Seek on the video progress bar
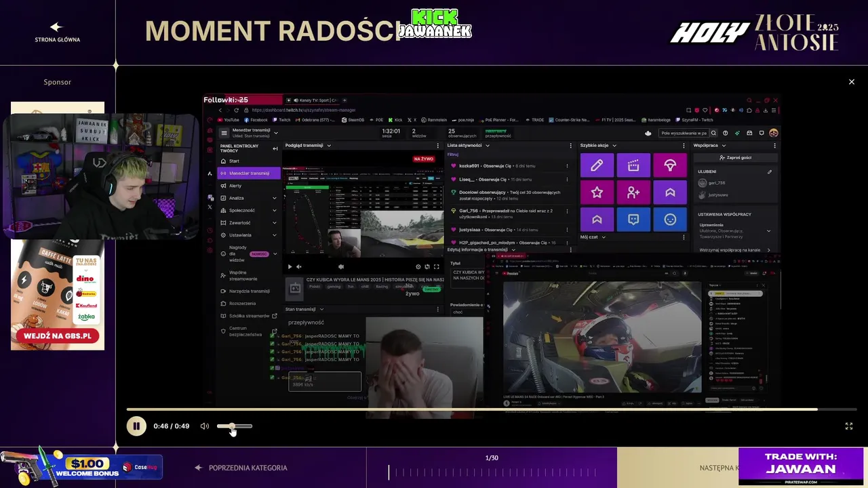The image size is (868, 488). pyautogui.click(x=492, y=409)
